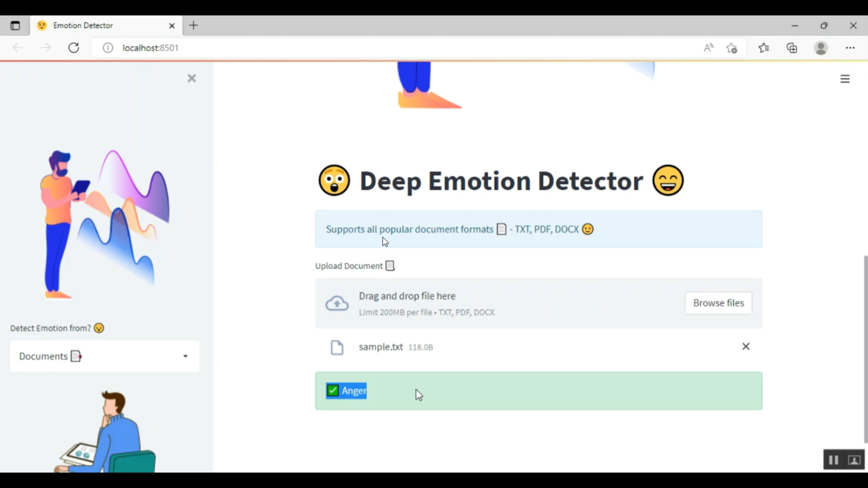Switch to the Emotion Detector tab
The width and height of the screenshot is (868, 488).
point(83,25)
